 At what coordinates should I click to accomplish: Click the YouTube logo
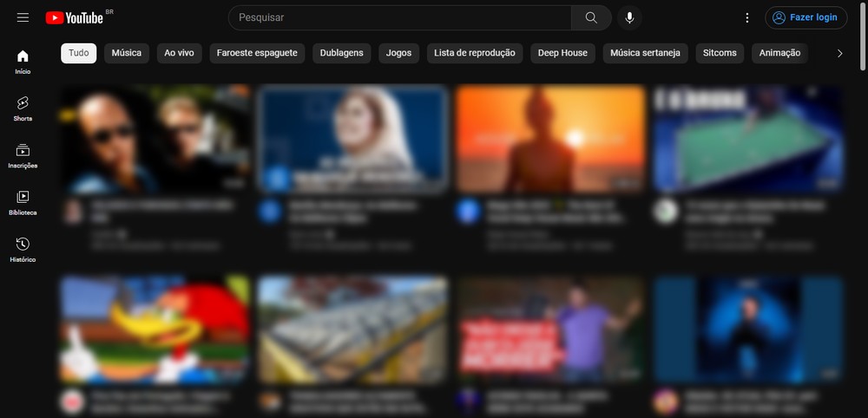click(75, 17)
